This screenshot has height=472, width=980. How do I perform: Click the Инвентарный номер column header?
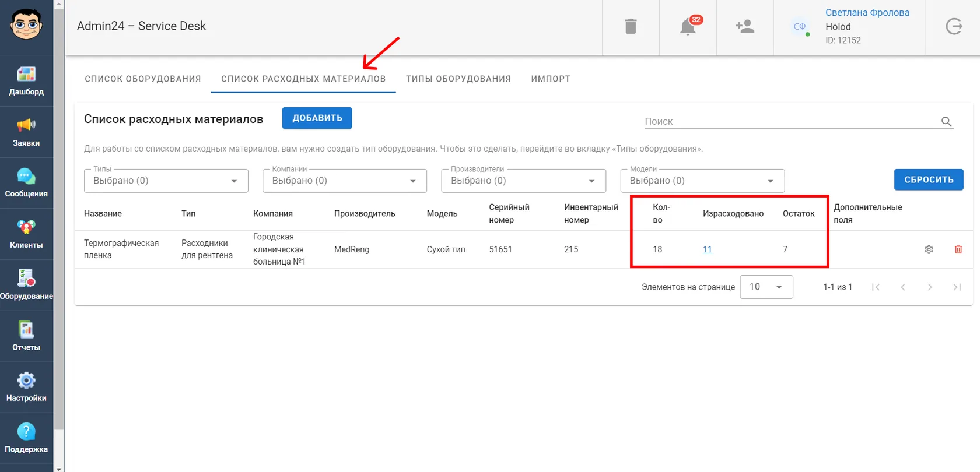click(591, 213)
